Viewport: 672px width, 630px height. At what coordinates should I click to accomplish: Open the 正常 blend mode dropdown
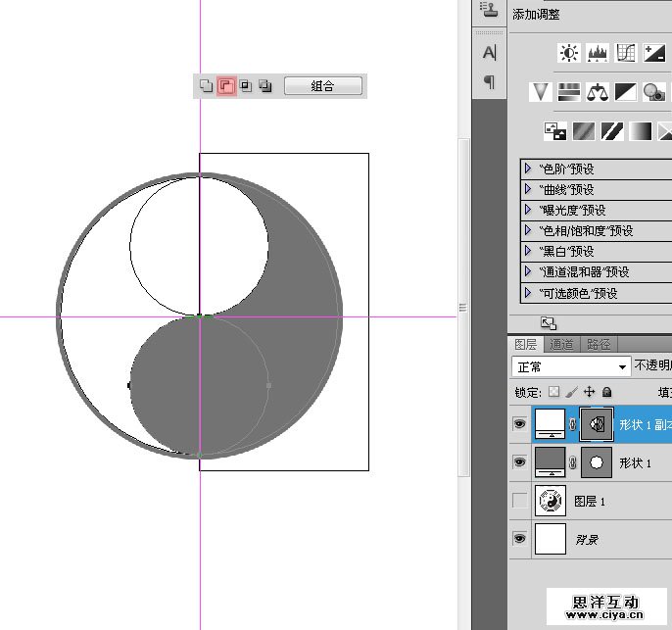[571, 366]
